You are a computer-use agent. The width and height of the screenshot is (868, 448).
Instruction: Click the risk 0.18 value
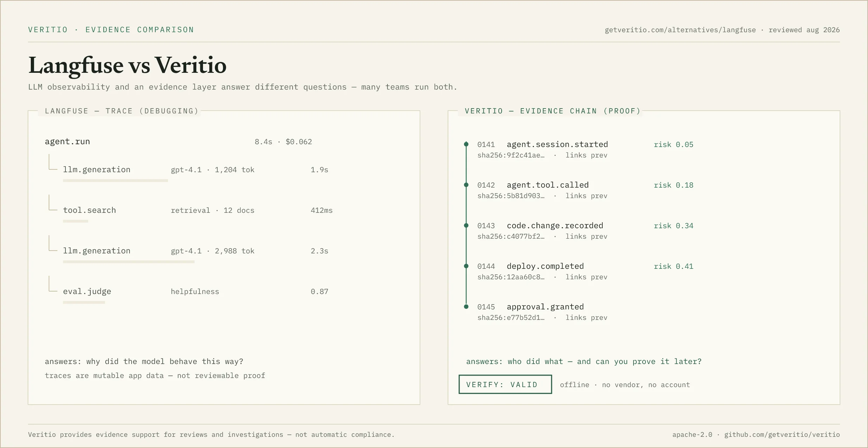coord(673,185)
